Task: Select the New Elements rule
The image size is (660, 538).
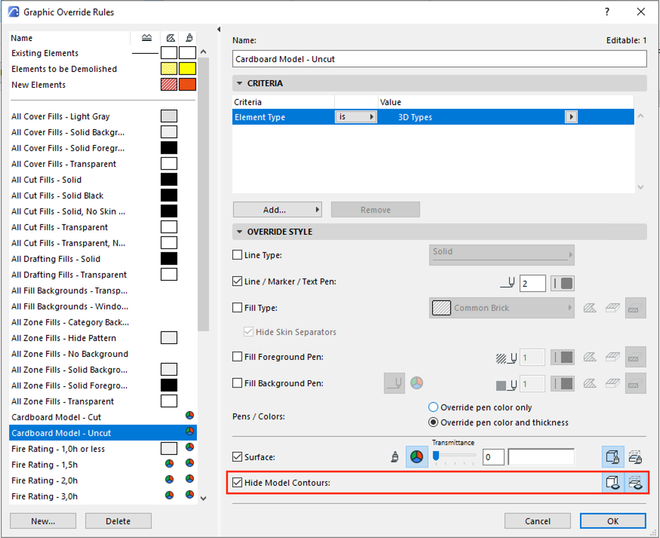Action: tap(103, 85)
